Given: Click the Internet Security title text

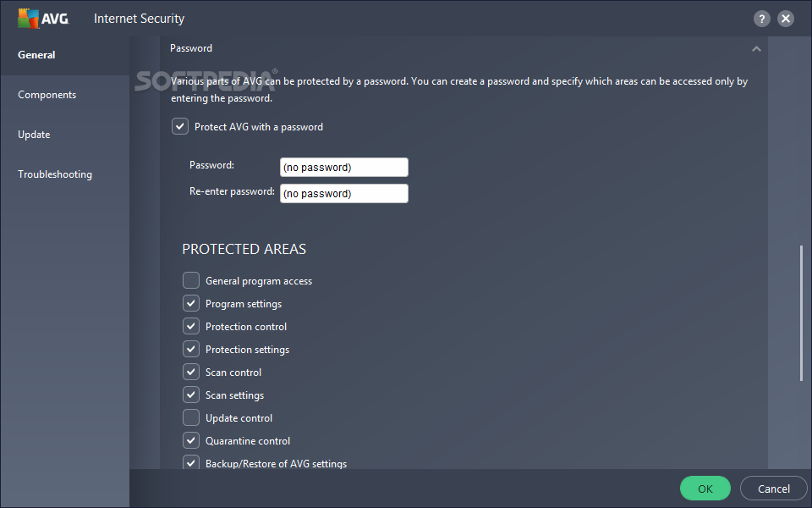Looking at the screenshot, I should tap(139, 19).
